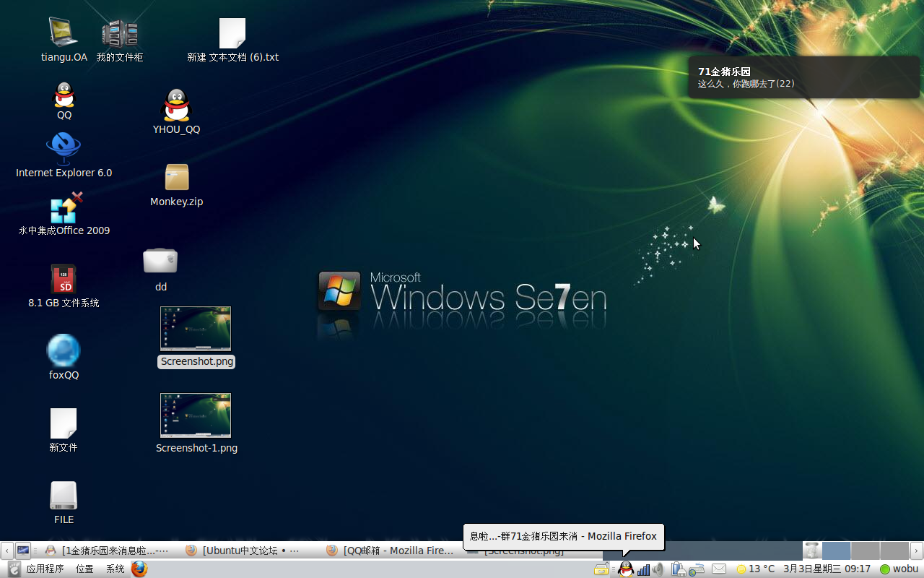The image size is (924, 578).
Task: Click the GNOME foot logo icon
Action: click(14, 569)
